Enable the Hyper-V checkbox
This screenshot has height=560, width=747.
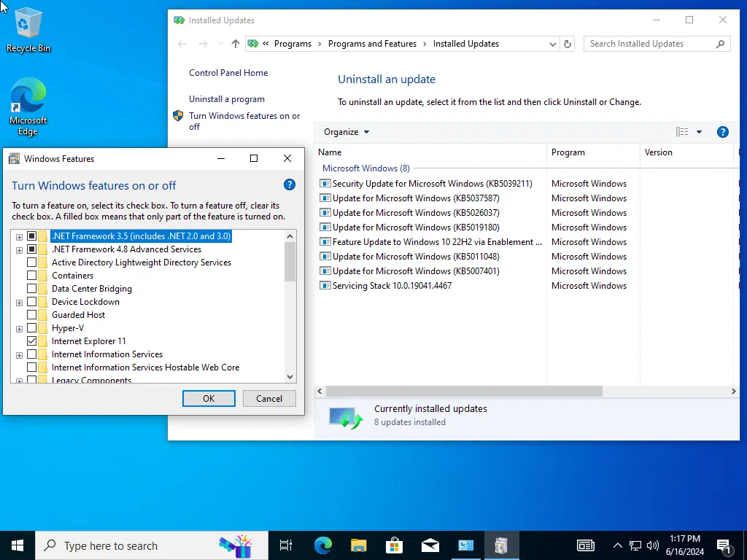click(x=31, y=328)
